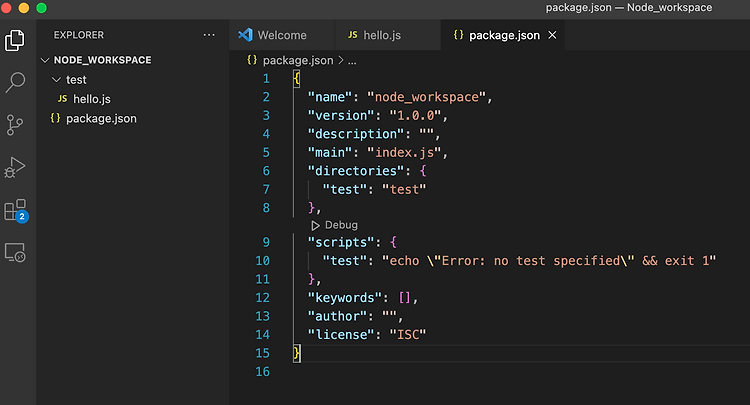The height and width of the screenshot is (405, 750).
Task: Click breadcrumb chevron after package.json
Action: pyautogui.click(x=341, y=60)
